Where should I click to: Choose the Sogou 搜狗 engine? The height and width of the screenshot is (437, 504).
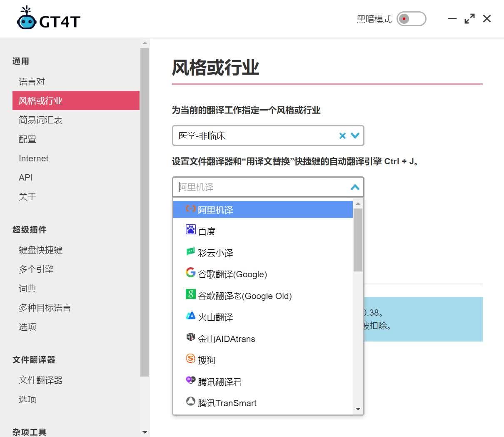(207, 360)
